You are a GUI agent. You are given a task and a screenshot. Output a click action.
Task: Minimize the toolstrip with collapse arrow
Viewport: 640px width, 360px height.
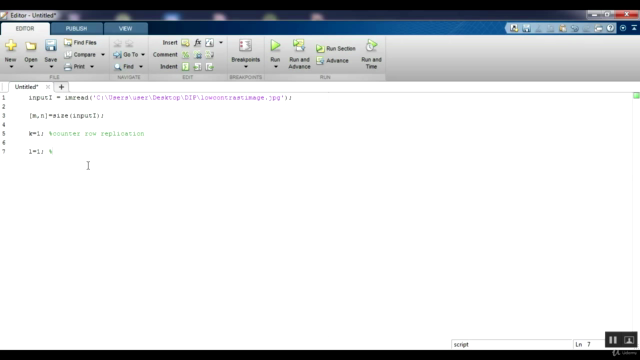[x=634, y=28]
